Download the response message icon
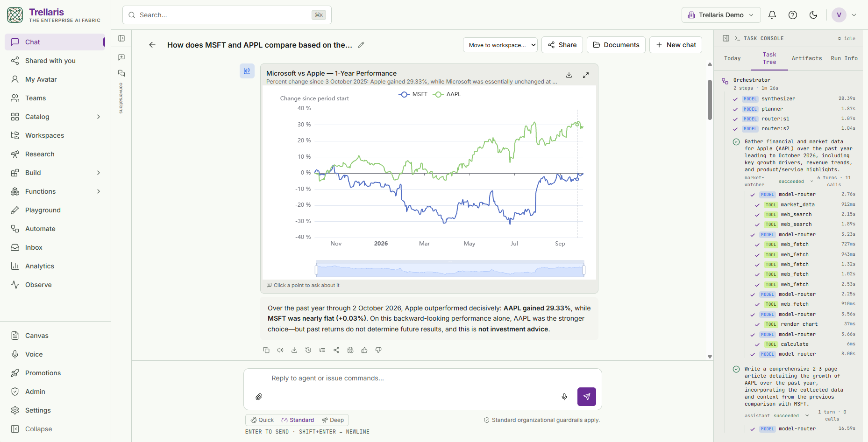868x442 pixels. 294,350
